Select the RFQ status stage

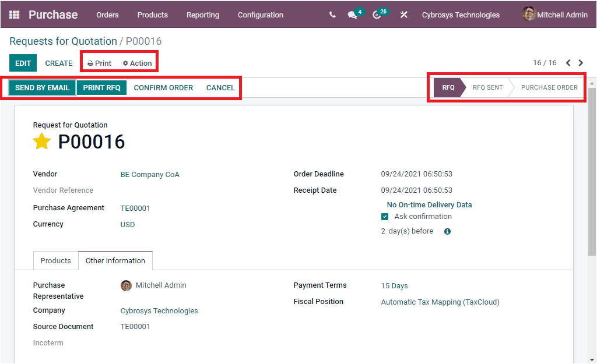coord(448,87)
